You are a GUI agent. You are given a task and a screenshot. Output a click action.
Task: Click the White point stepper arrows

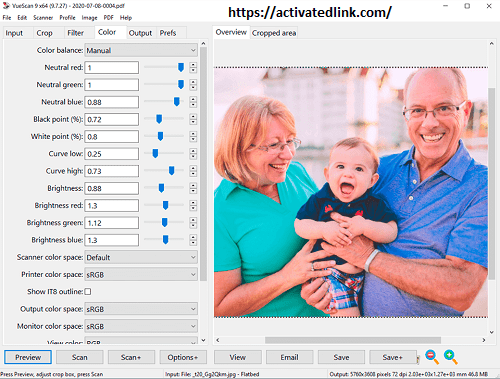click(x=193, y=137)
